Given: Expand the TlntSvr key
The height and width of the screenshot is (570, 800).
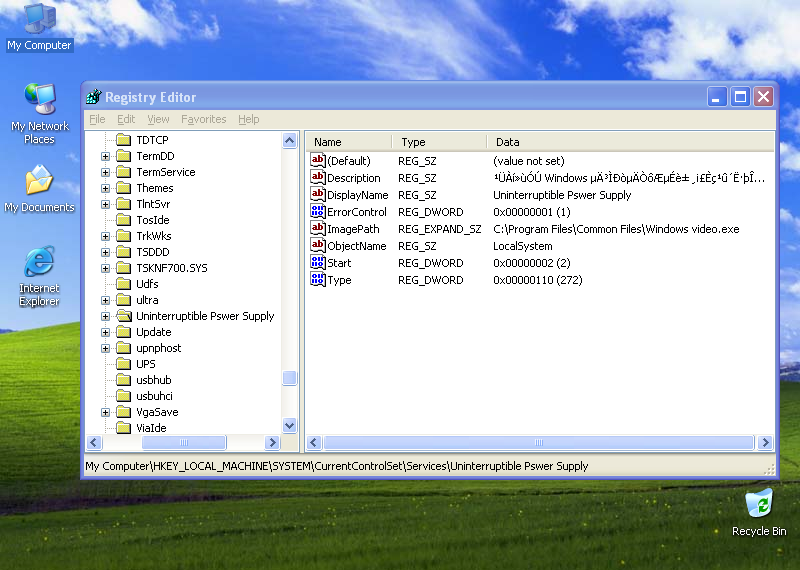Looking at the screenshot, I should coord(105,204).
